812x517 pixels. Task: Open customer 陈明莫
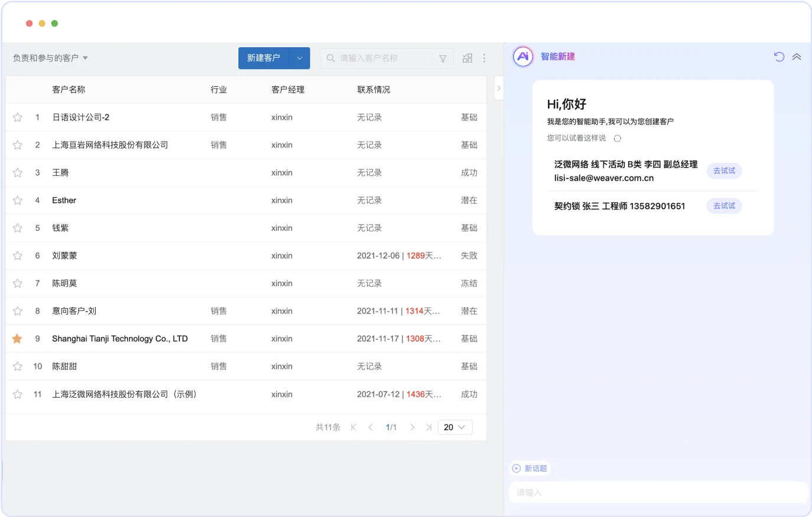click(64, 283)
